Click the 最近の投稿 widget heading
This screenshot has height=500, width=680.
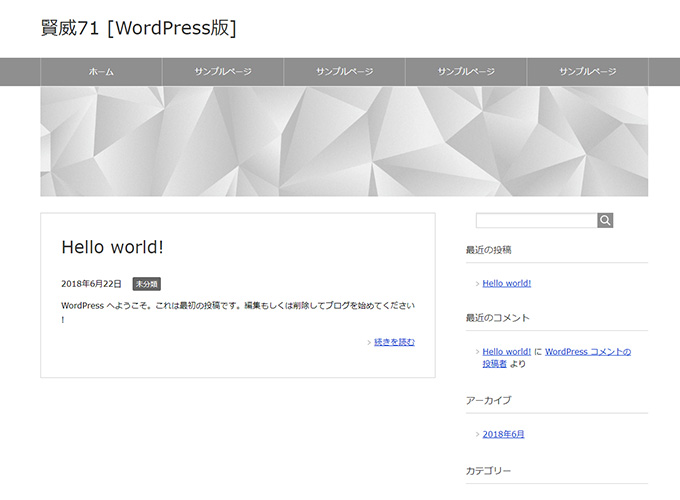(489, 250)
